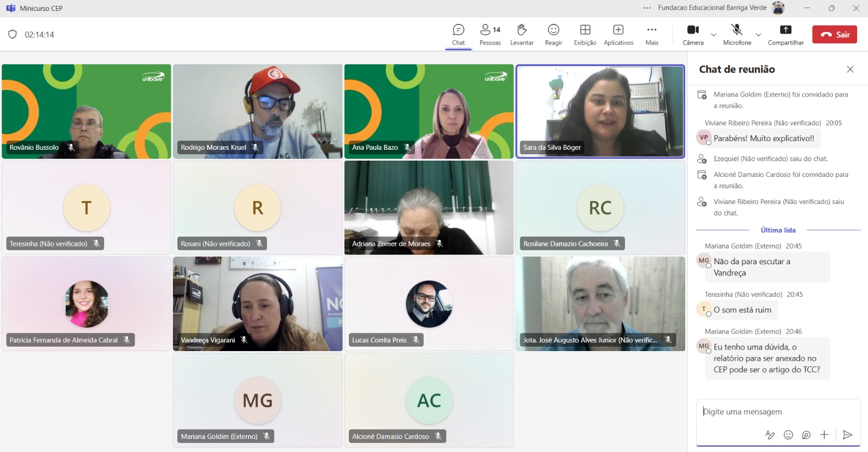
Task: Close the Chat de reunião panel
Action: pyautogui.click(x=850, y=69)
